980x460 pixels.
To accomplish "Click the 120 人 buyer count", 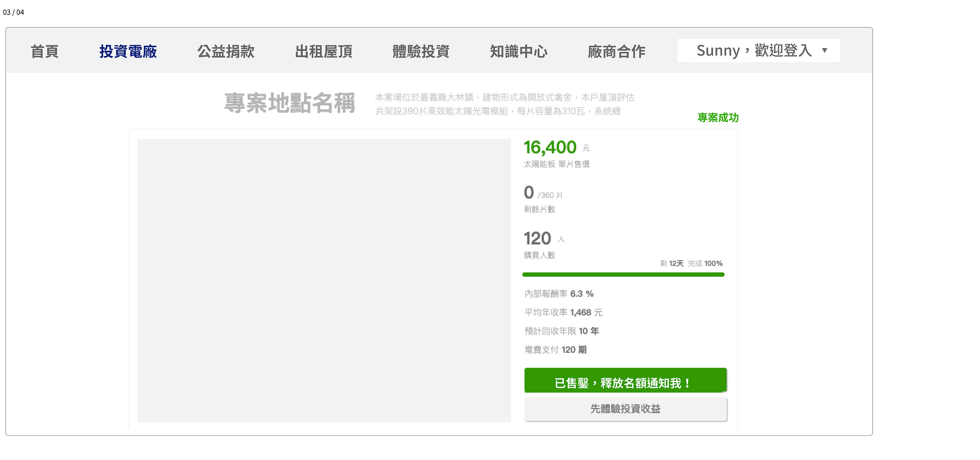I will coord(544,238).
